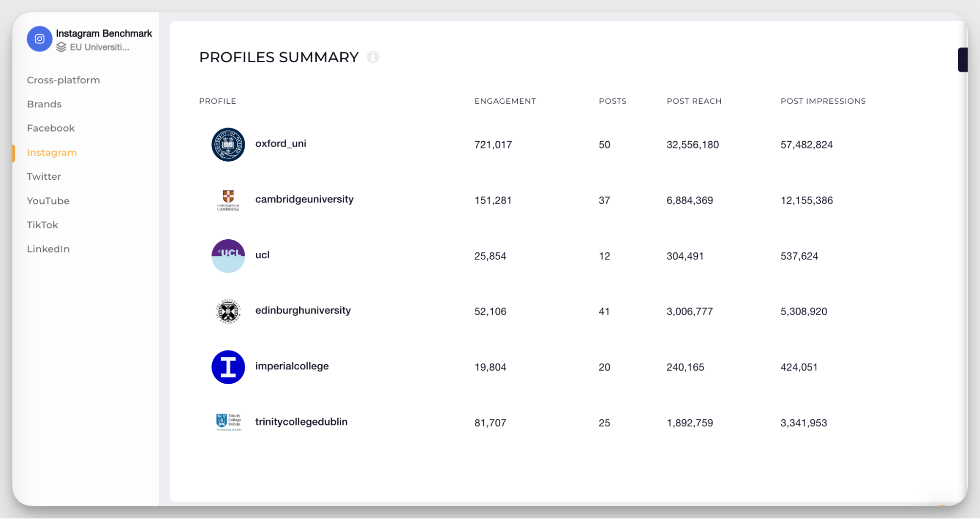980x519 pixels.
Task: Select edinburghuniversity posts value 41
Action: 604,311
